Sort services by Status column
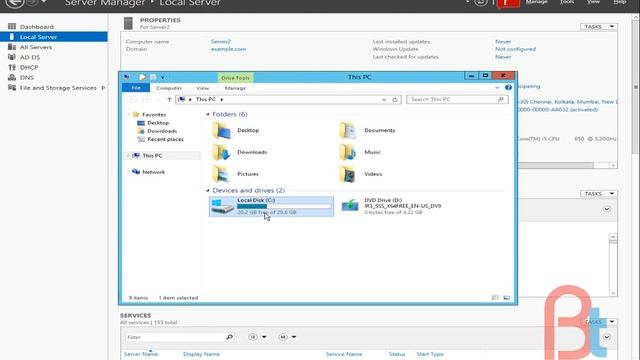This screenshot has width=640, height=360. [397, 354]
